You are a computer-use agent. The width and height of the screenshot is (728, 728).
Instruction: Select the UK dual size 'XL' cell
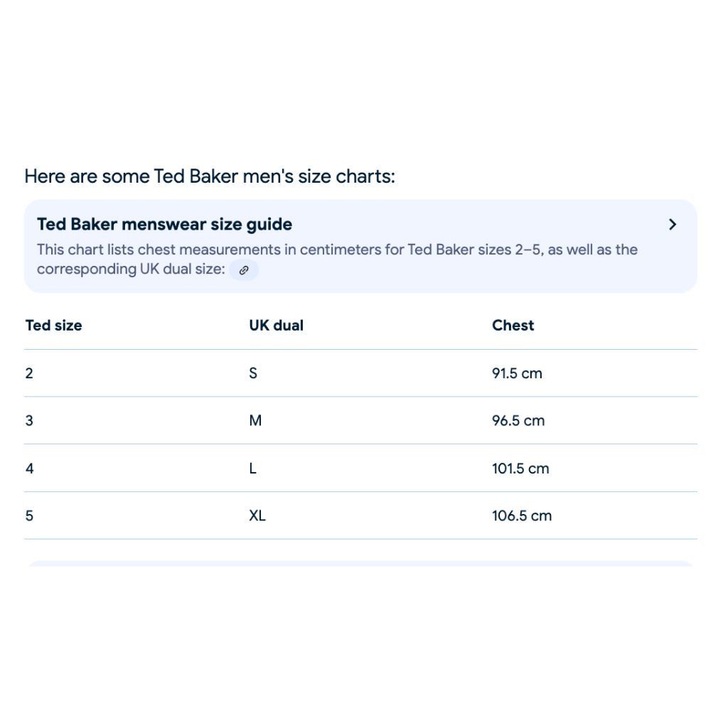pos(257,516)
